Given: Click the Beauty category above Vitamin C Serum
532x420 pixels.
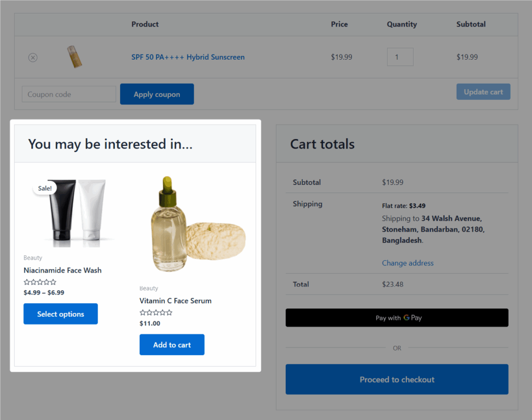Looking at the screenshot, I should [149, 288].
